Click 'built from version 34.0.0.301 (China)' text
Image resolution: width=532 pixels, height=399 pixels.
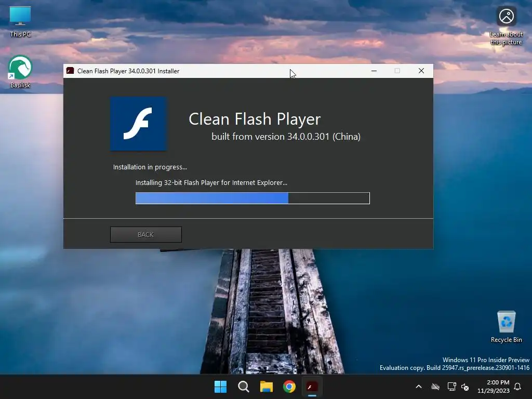pos(286,137)
